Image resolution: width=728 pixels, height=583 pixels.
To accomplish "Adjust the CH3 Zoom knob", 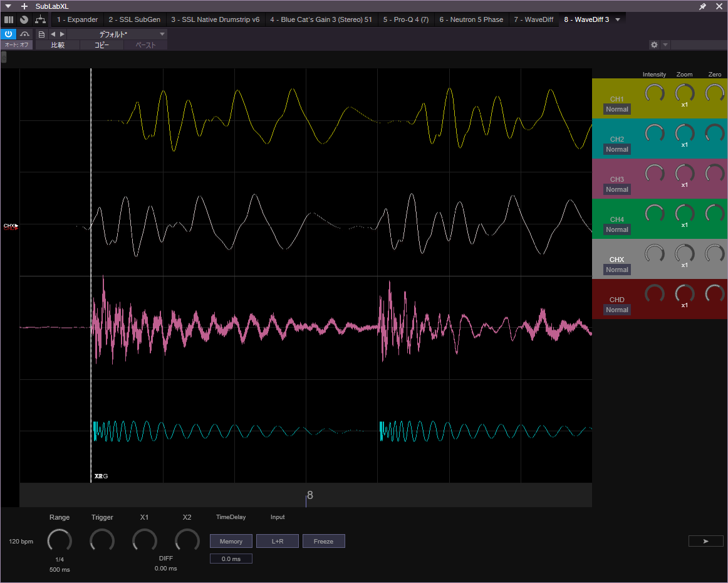I will pos(684,174).
